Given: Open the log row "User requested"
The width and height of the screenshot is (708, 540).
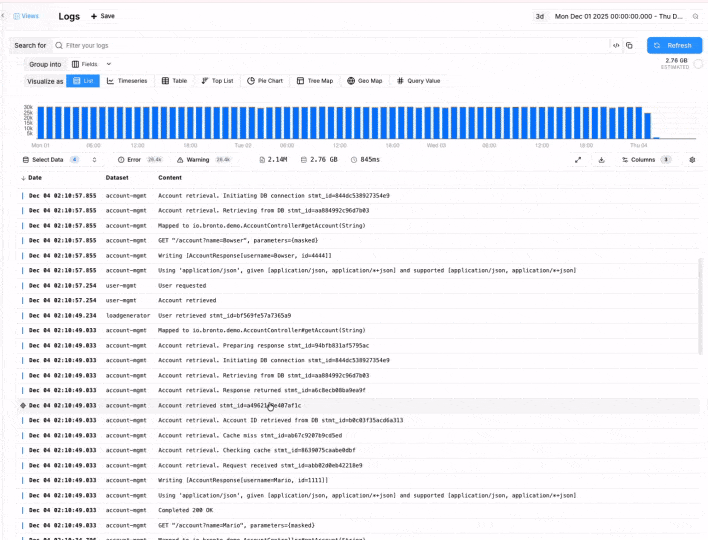Looking at the screenshot, I should [x=359, y=285].
